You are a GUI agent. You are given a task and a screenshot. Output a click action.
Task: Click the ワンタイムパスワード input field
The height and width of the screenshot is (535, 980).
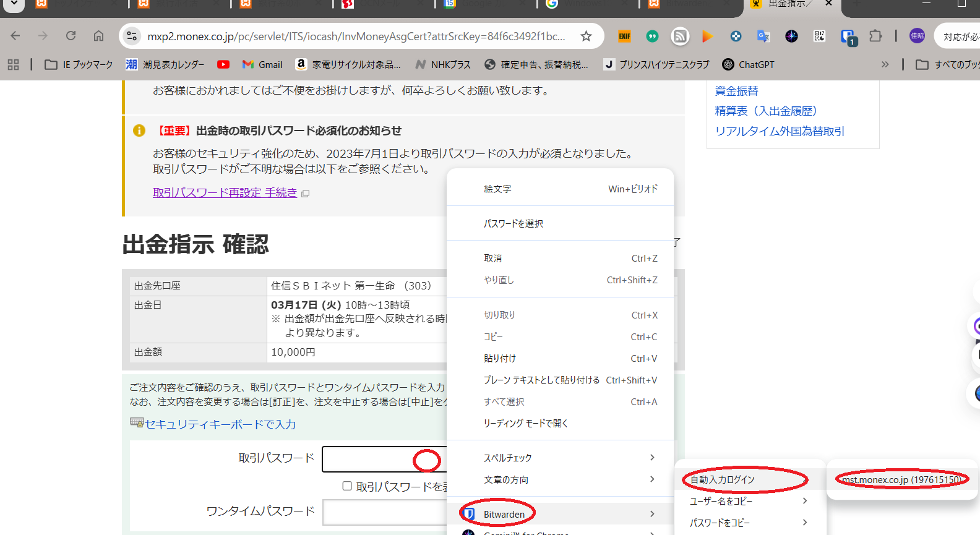384,512
